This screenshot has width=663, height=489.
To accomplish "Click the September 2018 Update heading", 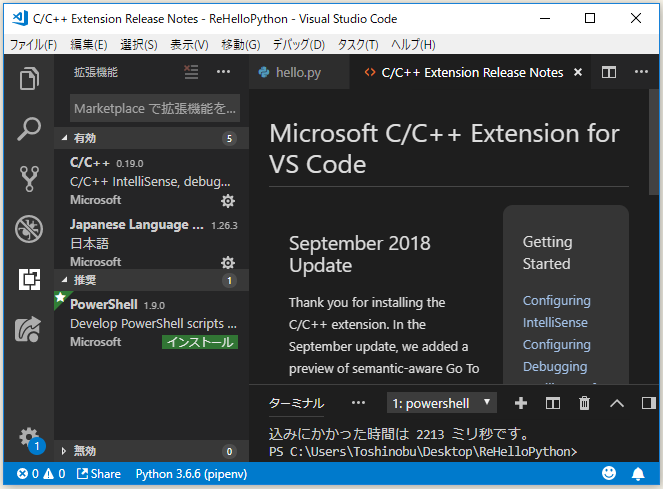I will click(x=359, y=254).
